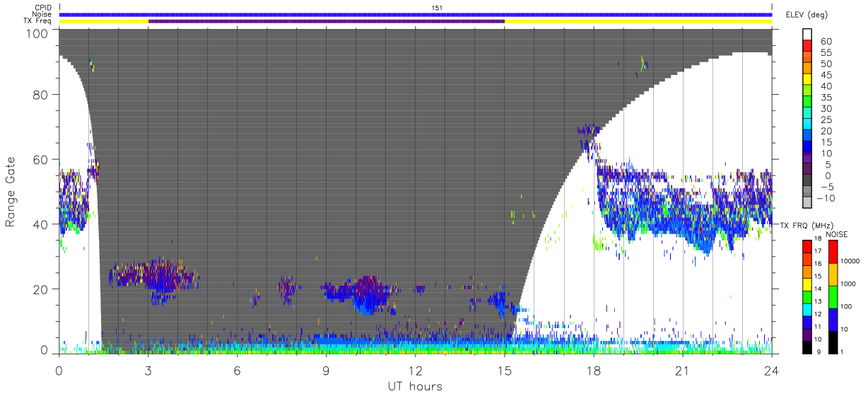Image resolution: width=868 pixels, height=401 pixels.
Task: Click the white top box of the ELEV color bar
Action: [808, 35]
